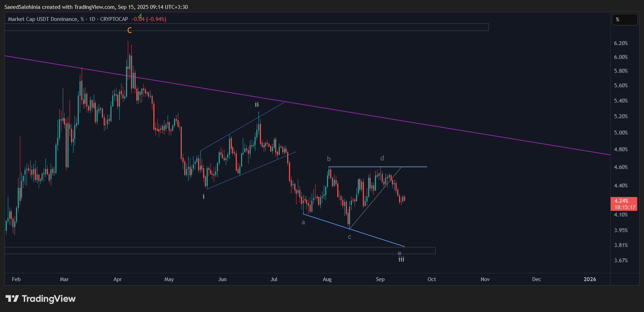Viewport: 644px width, 312px height.
Task: Select the lowercase a wave label
Action: tap(303, 223)
